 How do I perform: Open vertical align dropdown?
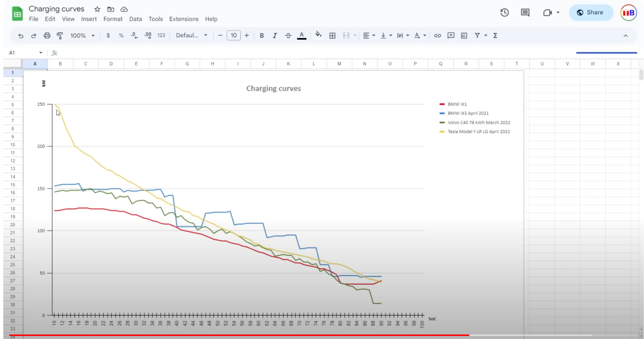click(386, 35)
